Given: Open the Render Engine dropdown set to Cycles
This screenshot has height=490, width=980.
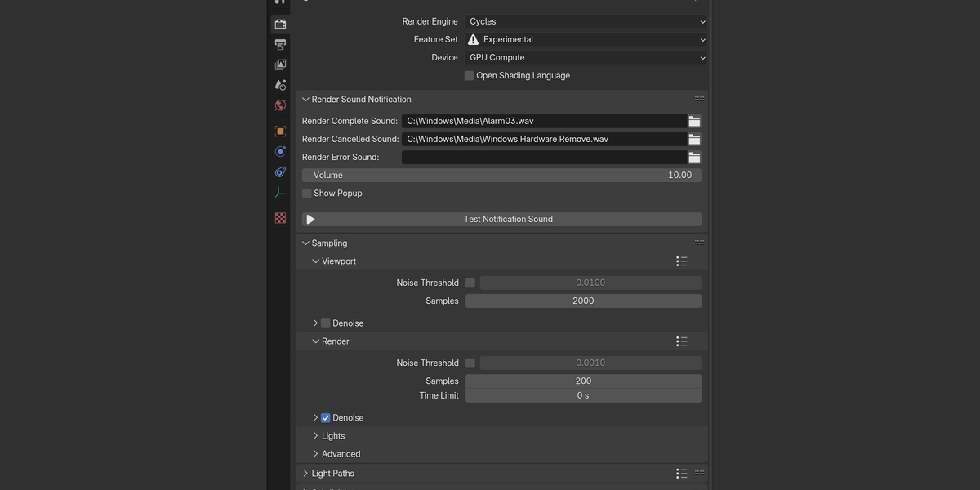Looking at the screenshot, I should tap(586, 21).
